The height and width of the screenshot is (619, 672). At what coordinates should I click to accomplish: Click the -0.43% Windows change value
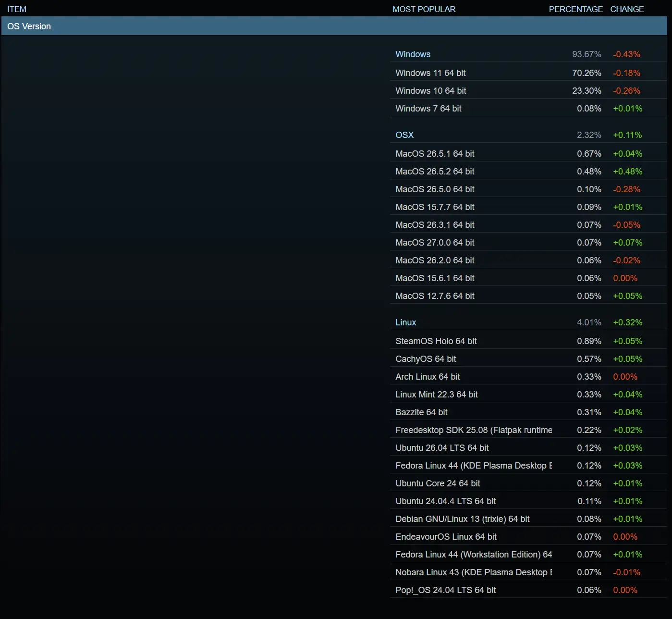pyautogui.click(x=626, y=54)
